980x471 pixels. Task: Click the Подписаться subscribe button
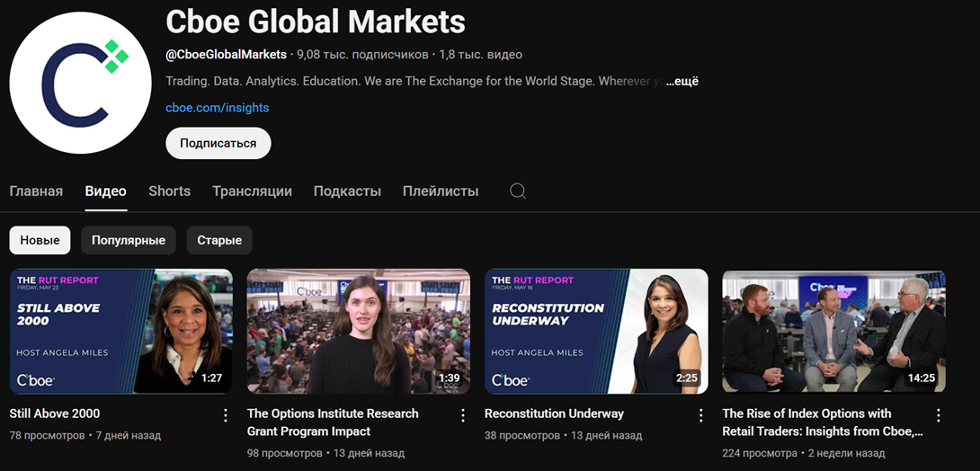218,143
